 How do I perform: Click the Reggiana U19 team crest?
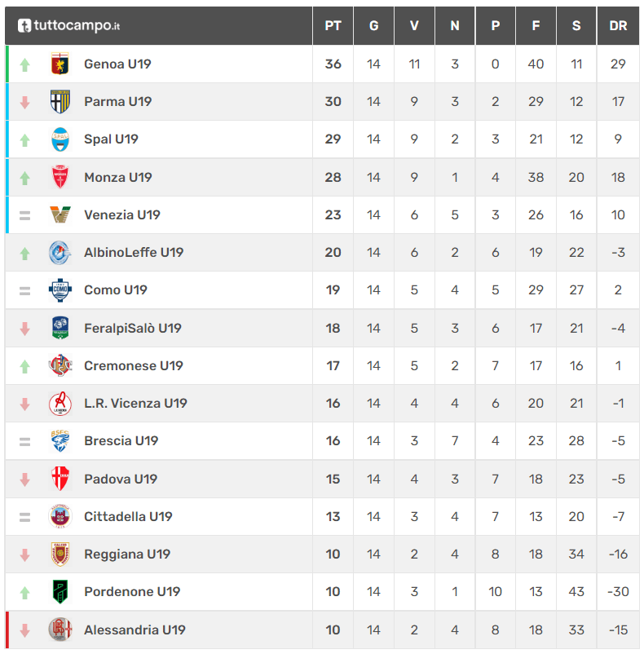point(60,554)
